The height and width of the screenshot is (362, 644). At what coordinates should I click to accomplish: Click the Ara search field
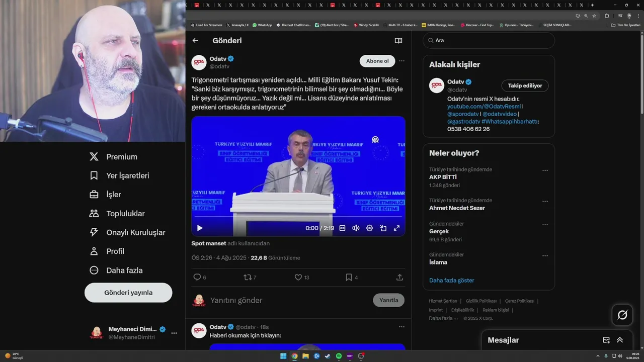coord(489,40)
